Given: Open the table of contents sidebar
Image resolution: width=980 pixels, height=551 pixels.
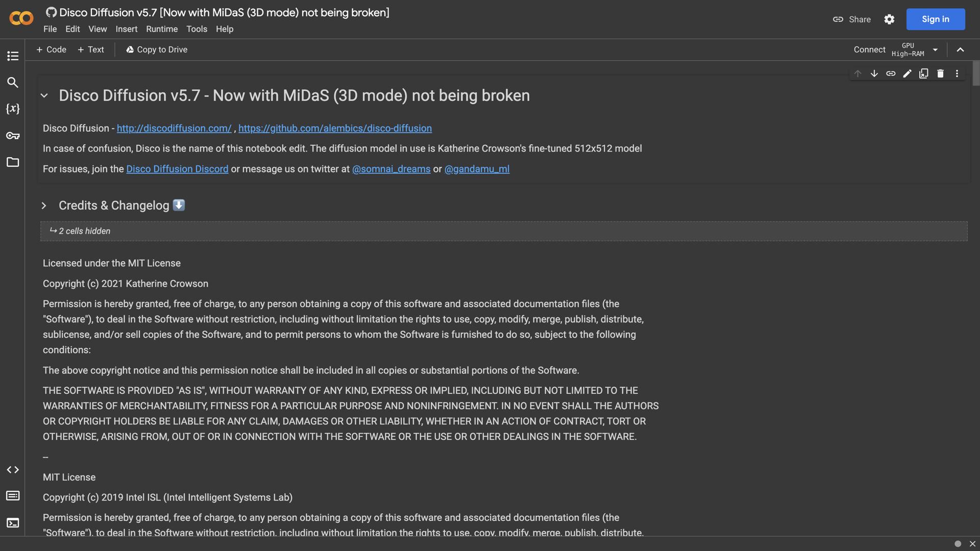Looking at the screenshot, I should click(x=13, y=56).
